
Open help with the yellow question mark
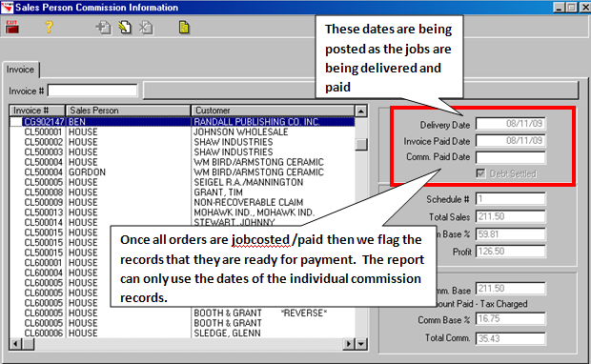(x=49, y=27)
